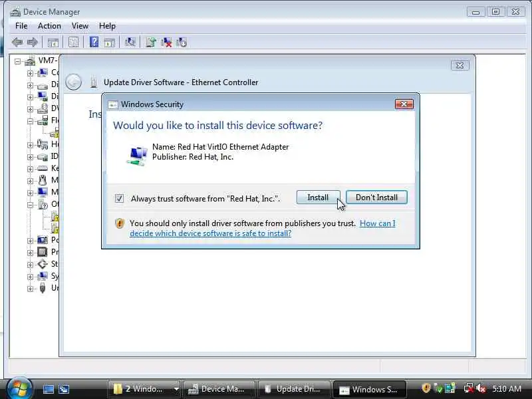Expand the Processors category node
The image size is (532, 399).
tap(30, 253)
